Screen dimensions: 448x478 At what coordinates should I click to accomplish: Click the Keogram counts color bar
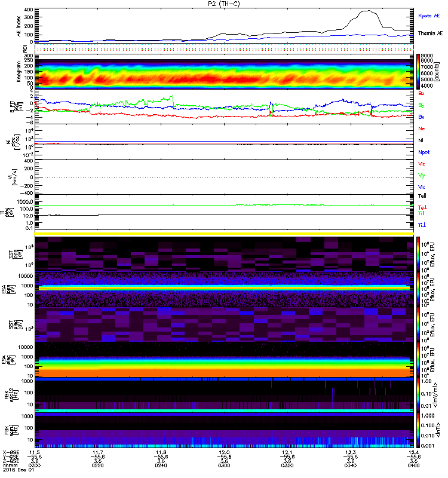[x=418, y=72]
